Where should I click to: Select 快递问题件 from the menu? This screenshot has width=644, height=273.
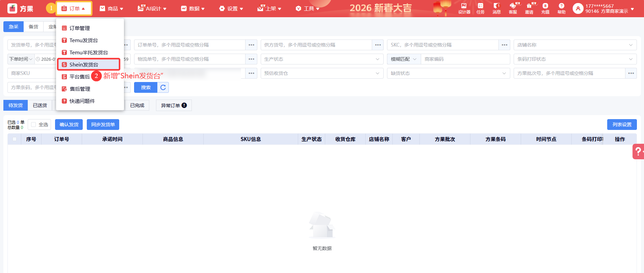click(90, 101)
